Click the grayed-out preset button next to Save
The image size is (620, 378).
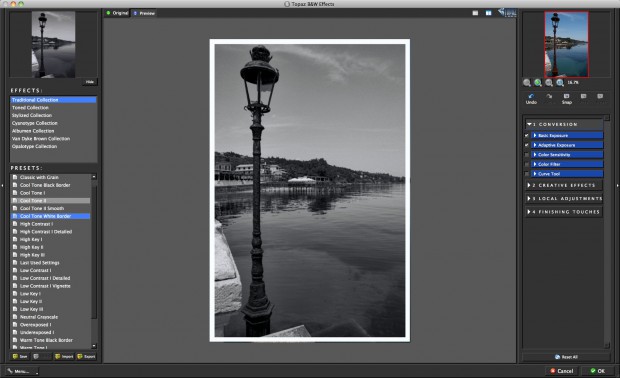click(x=42, y=356)
